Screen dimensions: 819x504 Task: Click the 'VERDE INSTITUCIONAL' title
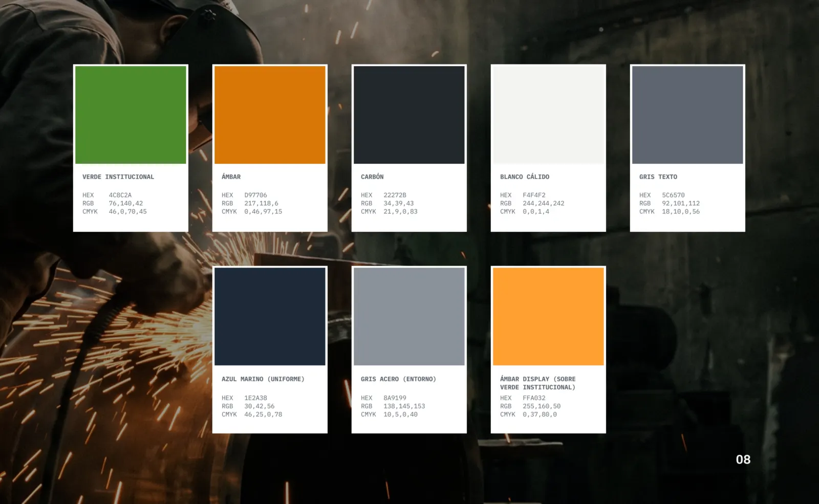click(x=118, y=177)
